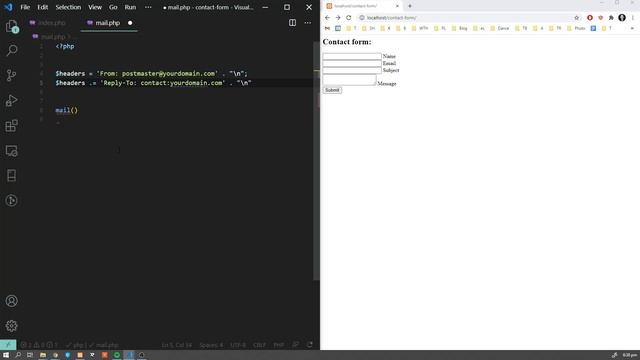This screenshot has height=360, width=640.
Task: Open the Run and Debug view
Action: [11, 100]
